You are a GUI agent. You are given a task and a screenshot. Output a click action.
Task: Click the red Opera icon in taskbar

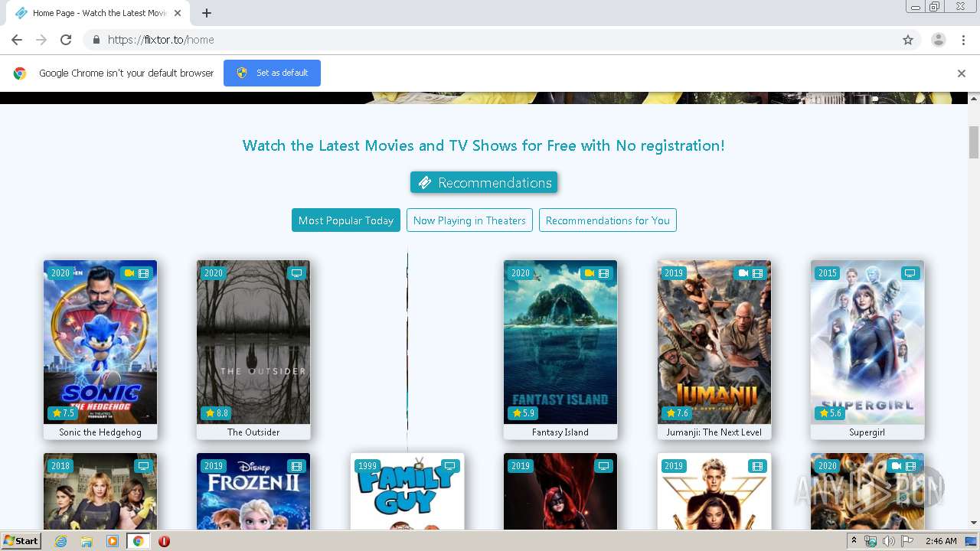pyautogui.click(x=164, y=541)
